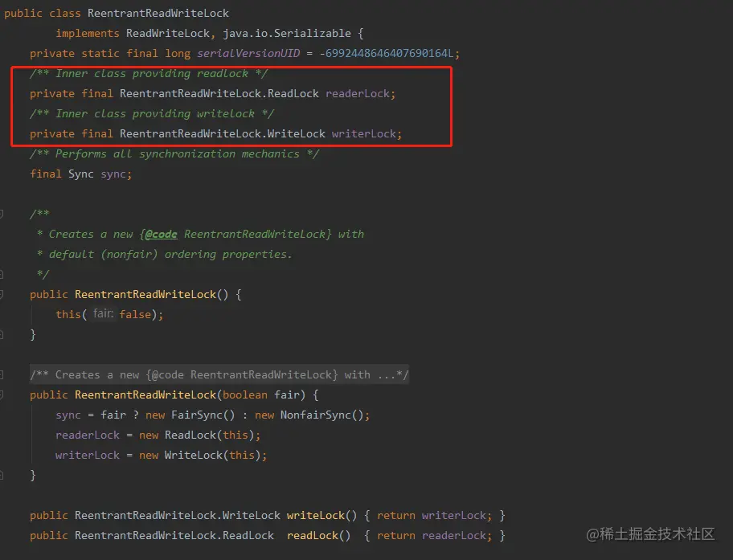Click the number -6992448646407690164L
Image resolution: width=733 pixels, height=560 pixels.
tap(387, 53)
